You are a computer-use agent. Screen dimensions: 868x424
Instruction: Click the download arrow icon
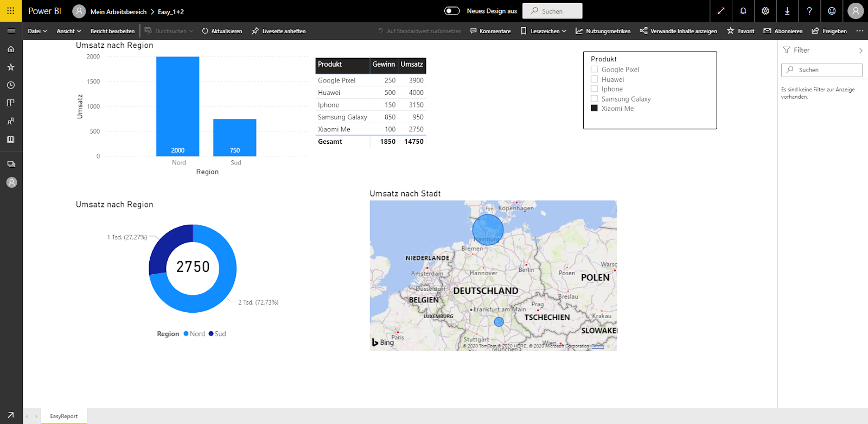click(x=787, y=11)
